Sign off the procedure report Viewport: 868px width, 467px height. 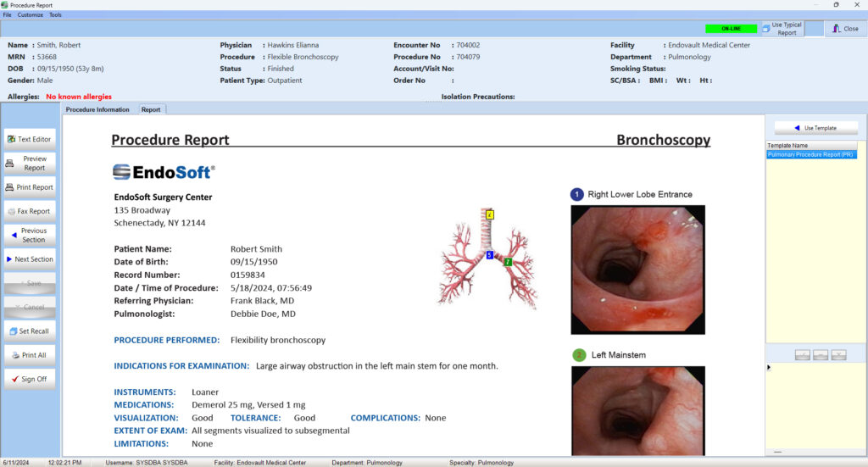(30, 379)
